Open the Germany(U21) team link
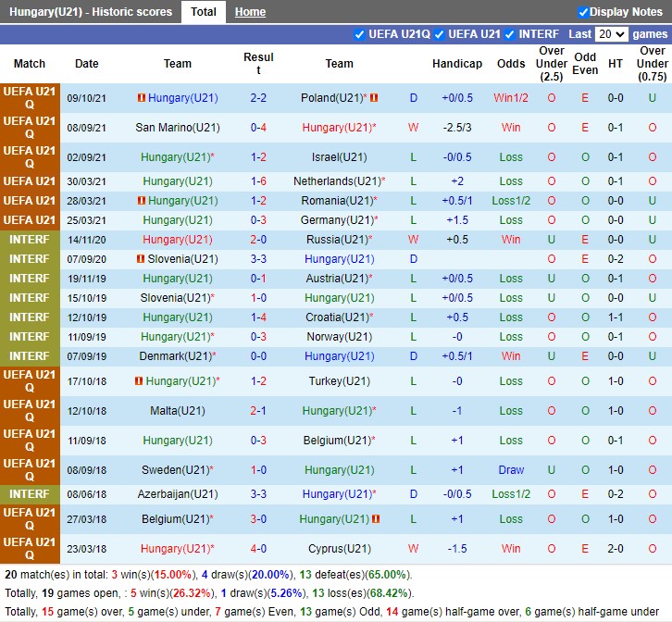The width and height of the screenshot is (672, 622). [x=336, y=220]
